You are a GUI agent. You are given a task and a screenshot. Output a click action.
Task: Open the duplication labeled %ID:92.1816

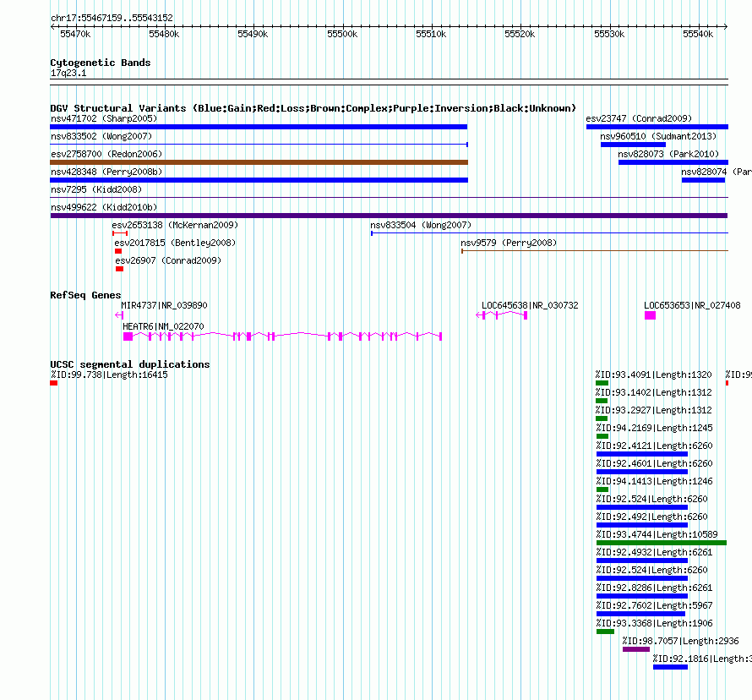pyautogui.click(x=670, y=667)
